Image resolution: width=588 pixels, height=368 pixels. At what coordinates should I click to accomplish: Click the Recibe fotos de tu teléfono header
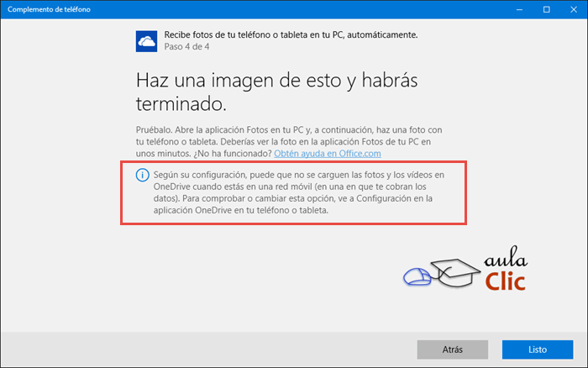[x=291, y=34]
